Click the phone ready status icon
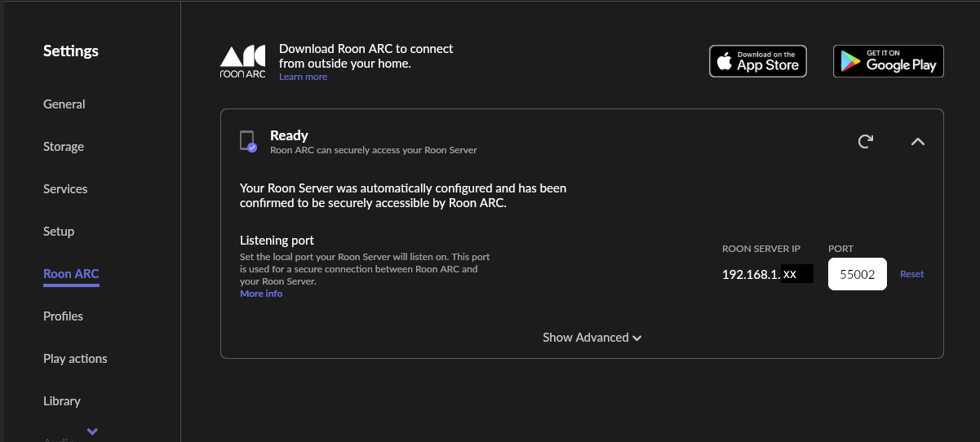This screenshot has height=442, width=980. (248, 141)
